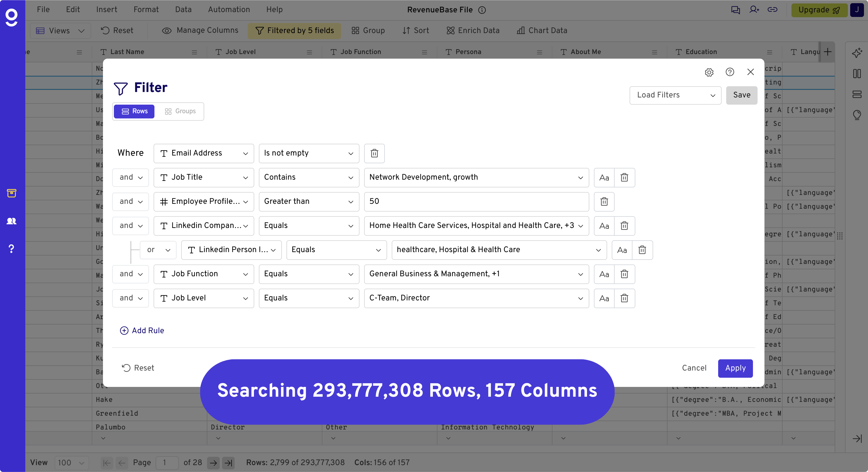Open the Automation menu
868x472 pixels.
click(229, 9)
